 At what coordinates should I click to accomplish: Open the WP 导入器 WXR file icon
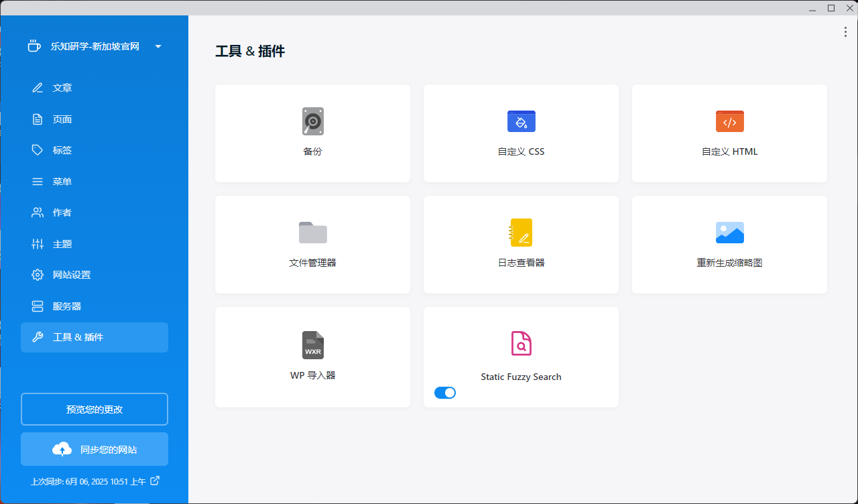(312, 344)
